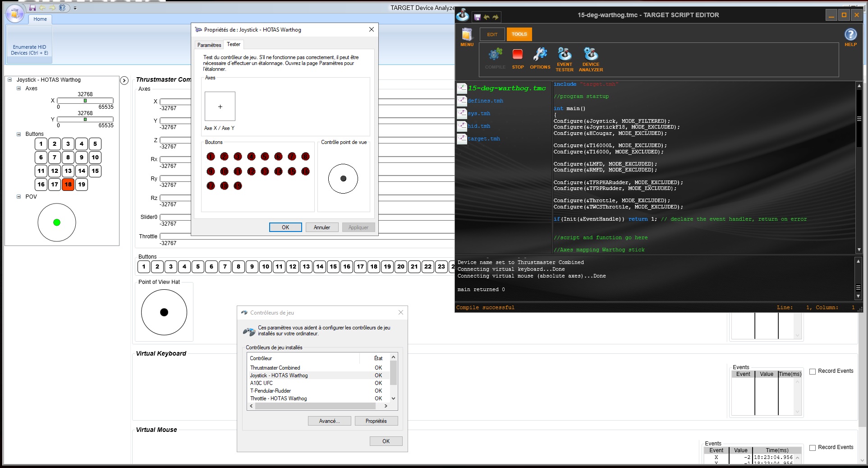Enable Record Events for Virtual Keyboard
The height and width of the screenshot is (468, 868).
coord(813,371)
